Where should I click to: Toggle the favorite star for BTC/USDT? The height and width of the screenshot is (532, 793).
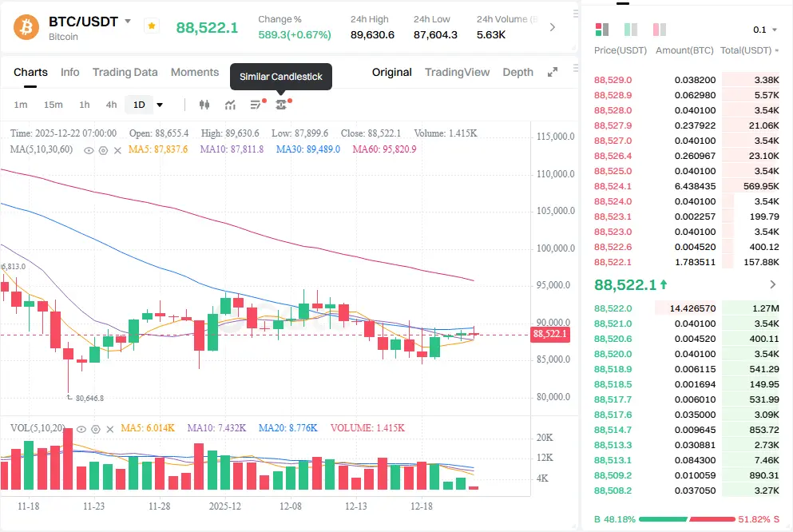point(151,26)
